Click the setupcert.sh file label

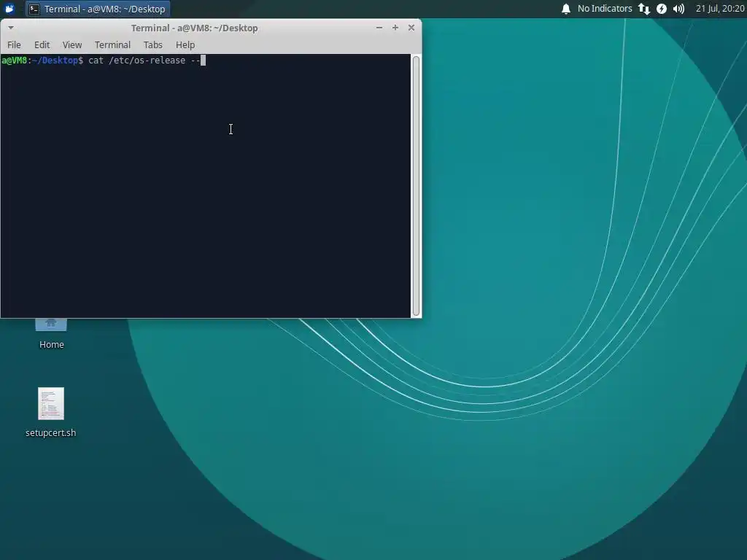tap(51, 432)
